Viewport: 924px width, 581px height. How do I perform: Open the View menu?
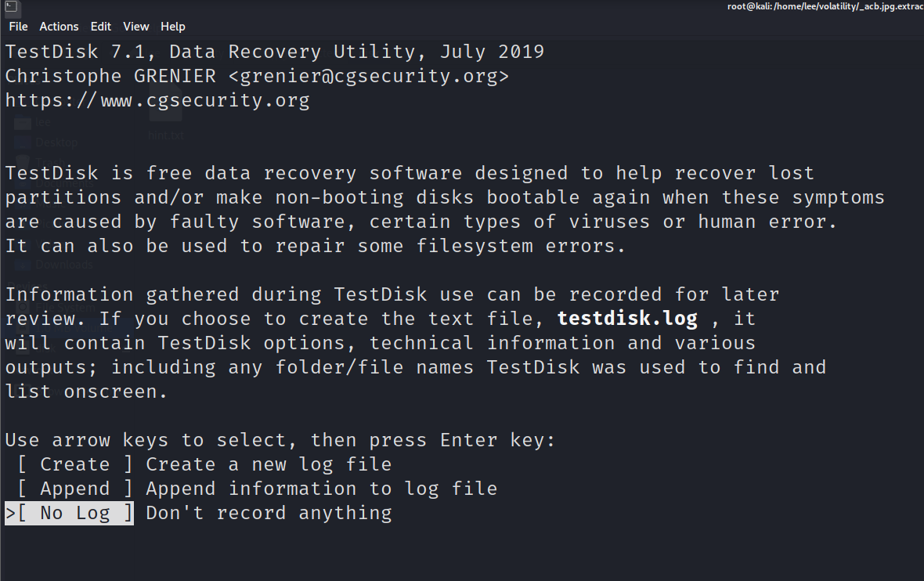[x=135, y=27]
